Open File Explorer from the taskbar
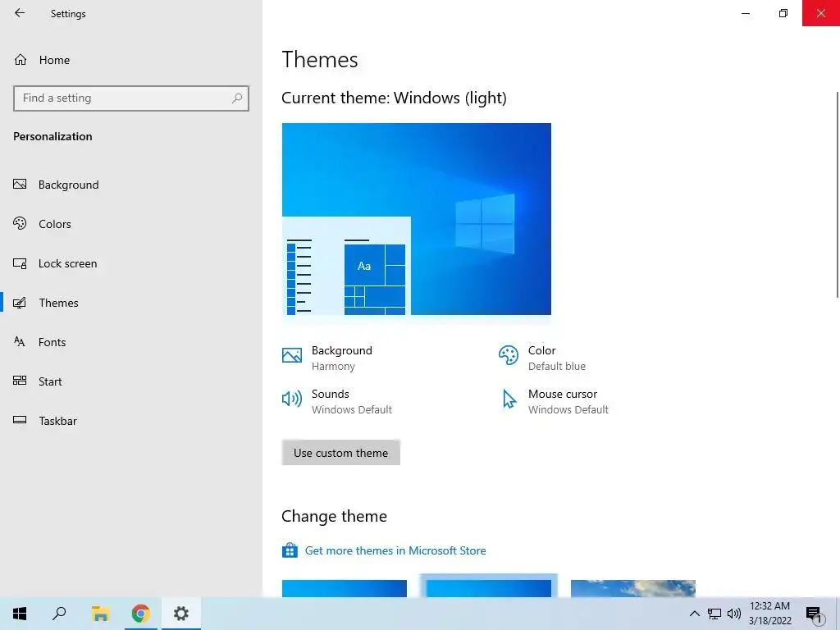 coord(100,614)
